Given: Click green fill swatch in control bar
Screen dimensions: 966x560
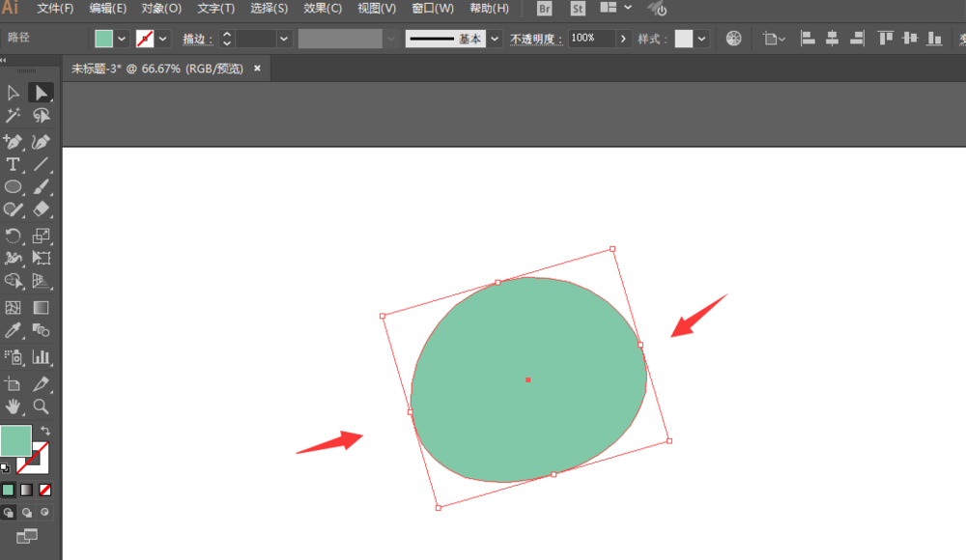Looking at the screenshot, I should coord(103,39).
